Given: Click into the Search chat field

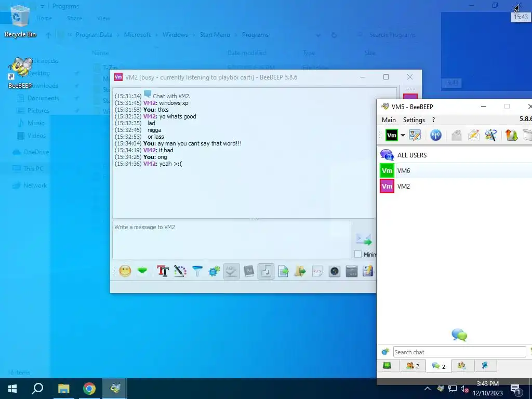Looking at the screenshot, I should pyautogui.click(x=459, y=352).
